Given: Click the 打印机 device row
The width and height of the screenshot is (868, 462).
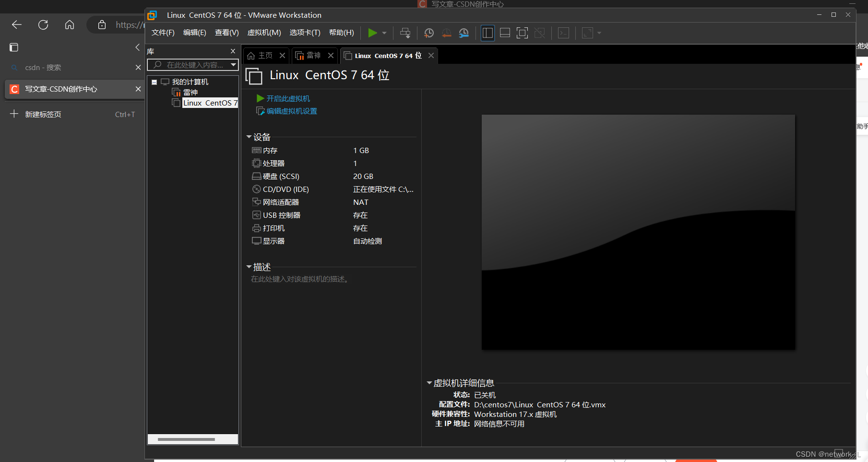Looking at the screenshot, I should [x=333, y=228].
